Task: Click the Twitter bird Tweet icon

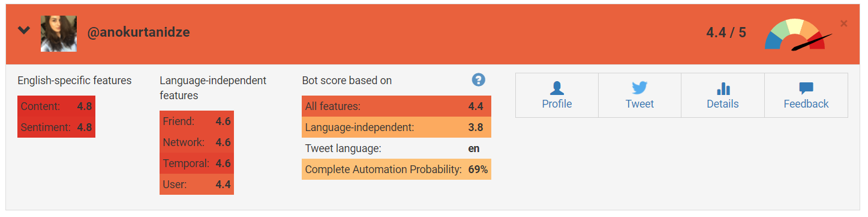Action: click(x=639, y=88)
